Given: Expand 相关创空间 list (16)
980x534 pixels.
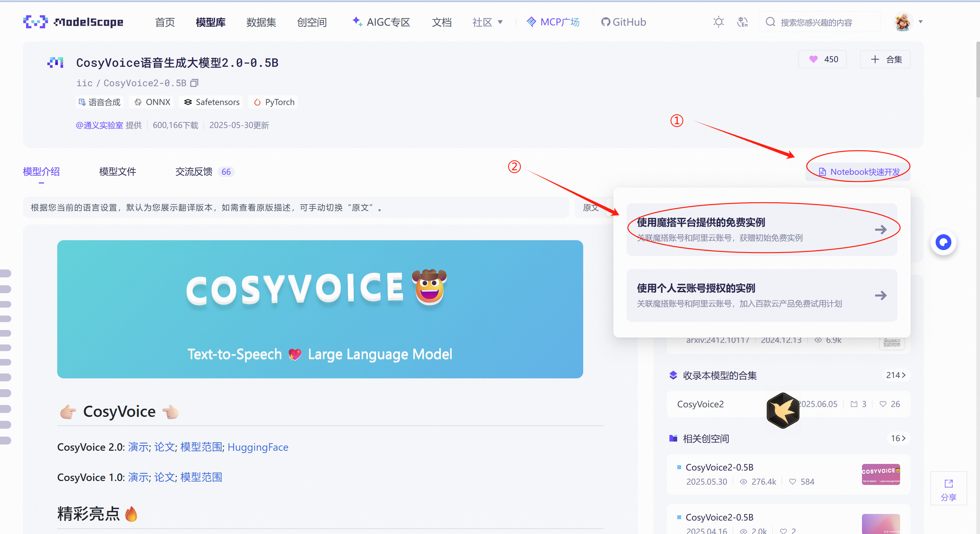Looking at the screenshot, I should (898, 438).
